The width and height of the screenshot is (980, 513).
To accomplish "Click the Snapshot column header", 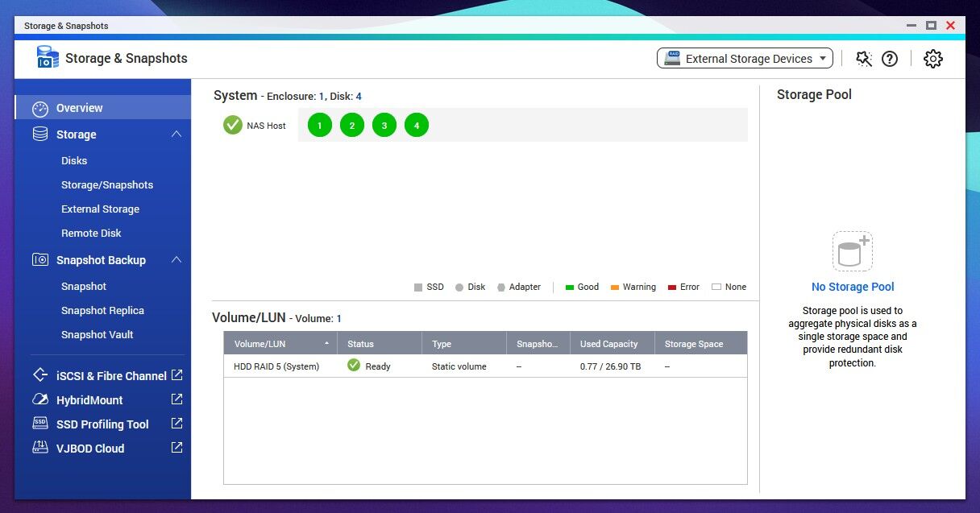I will 538,344.
